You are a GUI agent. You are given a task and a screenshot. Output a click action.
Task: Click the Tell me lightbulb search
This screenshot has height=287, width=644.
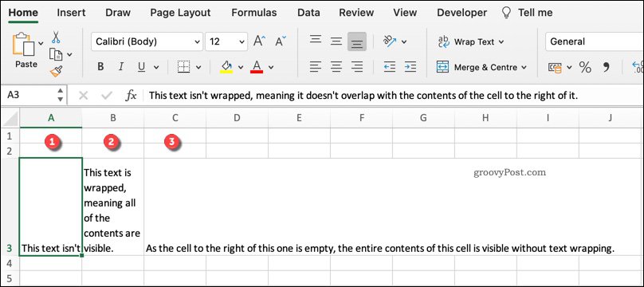click(x=527, y=13)
